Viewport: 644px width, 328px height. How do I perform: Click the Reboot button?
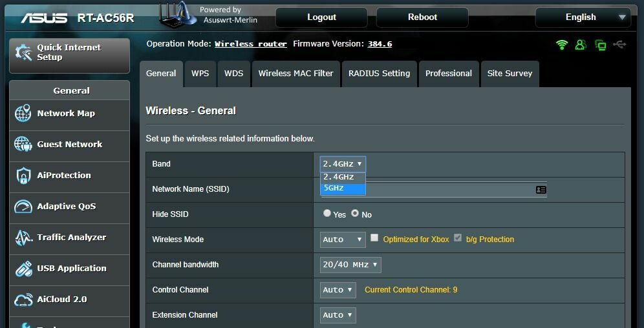(422, 17)
